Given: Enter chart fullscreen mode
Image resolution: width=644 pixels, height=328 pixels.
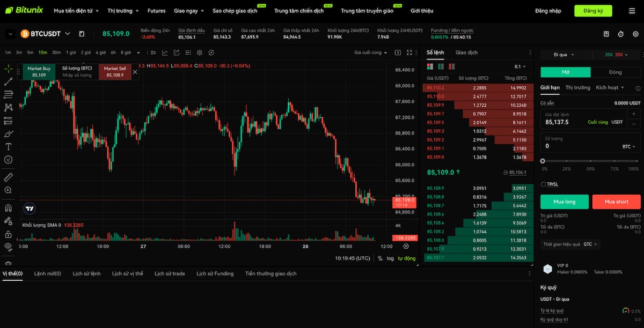Looking at the screenshot, I should (x=409, y=53).
